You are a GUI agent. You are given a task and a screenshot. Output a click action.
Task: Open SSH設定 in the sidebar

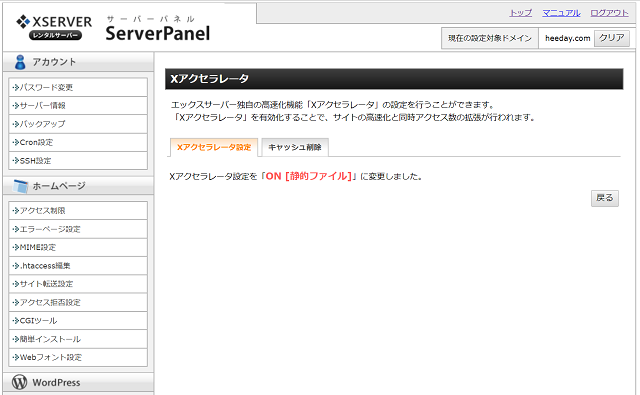pyautogui.click(x=78, y=161)
